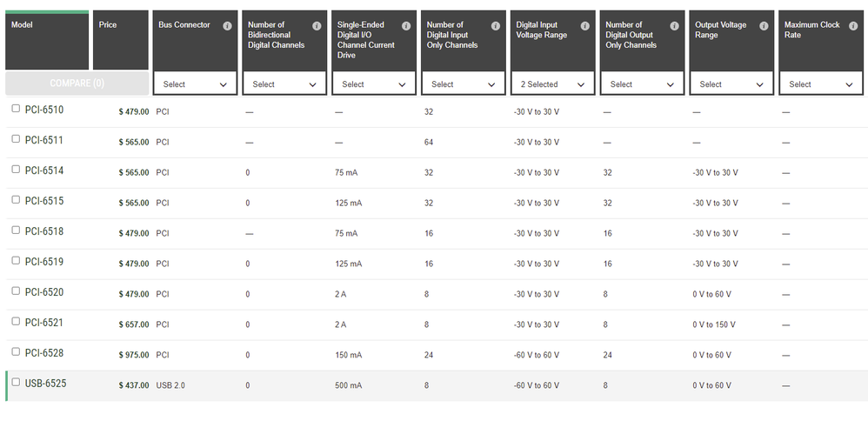Open the PCI-6528 model link
The image size is (868, 421).
43,353
